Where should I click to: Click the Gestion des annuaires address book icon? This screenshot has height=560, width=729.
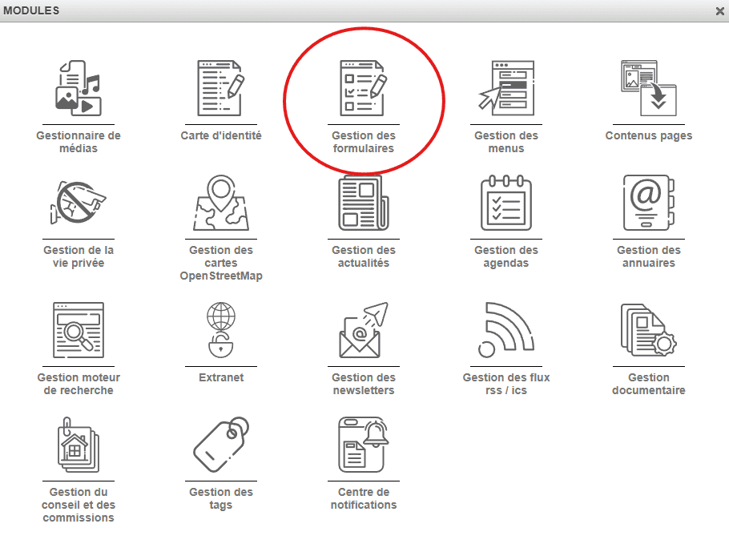pyautogui.click(x=649, y=203)
